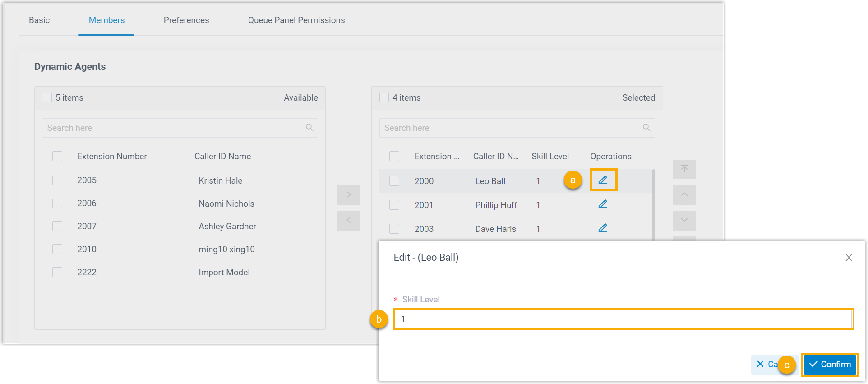The width and height of the screenshot is (868, 384).
Task: Move selected agent down one position
Action: (684, 221)
